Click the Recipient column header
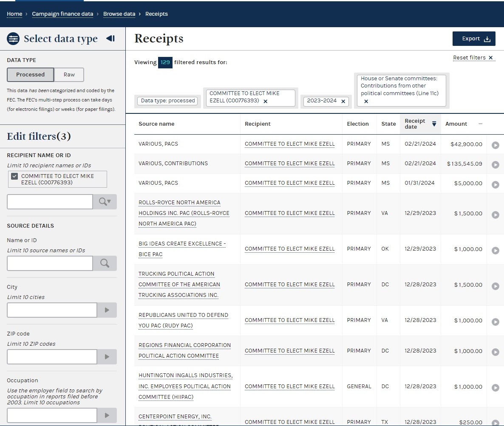Image resolution: width=504 pixels, height=426 pixels. [258, 124]
